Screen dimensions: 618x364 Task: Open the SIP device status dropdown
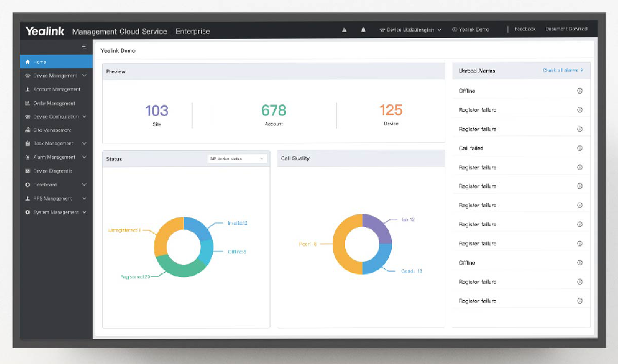(237, 159)
